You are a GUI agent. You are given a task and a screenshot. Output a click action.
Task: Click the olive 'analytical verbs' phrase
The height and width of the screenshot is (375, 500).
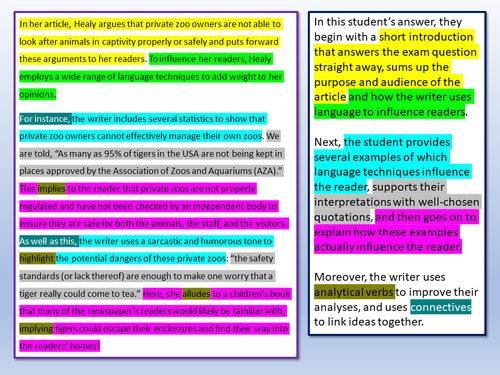click(x=354, y=292)
